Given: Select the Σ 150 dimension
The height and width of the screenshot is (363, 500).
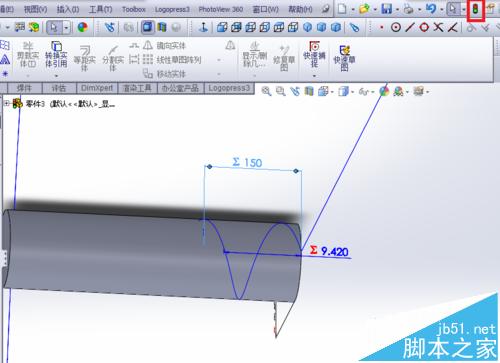Looking at the screenshot, I should click(247, 162).
